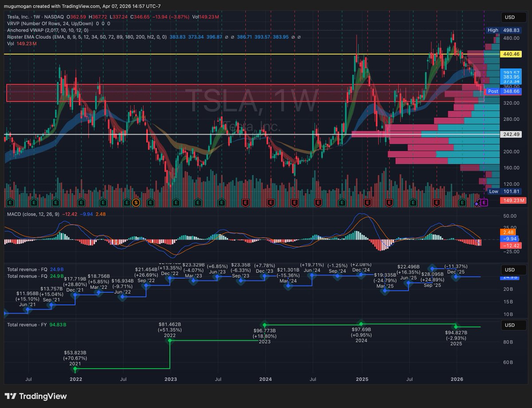Click the orange S stock split marker
Image resolution: width=532 pixels, height=408 pixels.
point(137,203)
